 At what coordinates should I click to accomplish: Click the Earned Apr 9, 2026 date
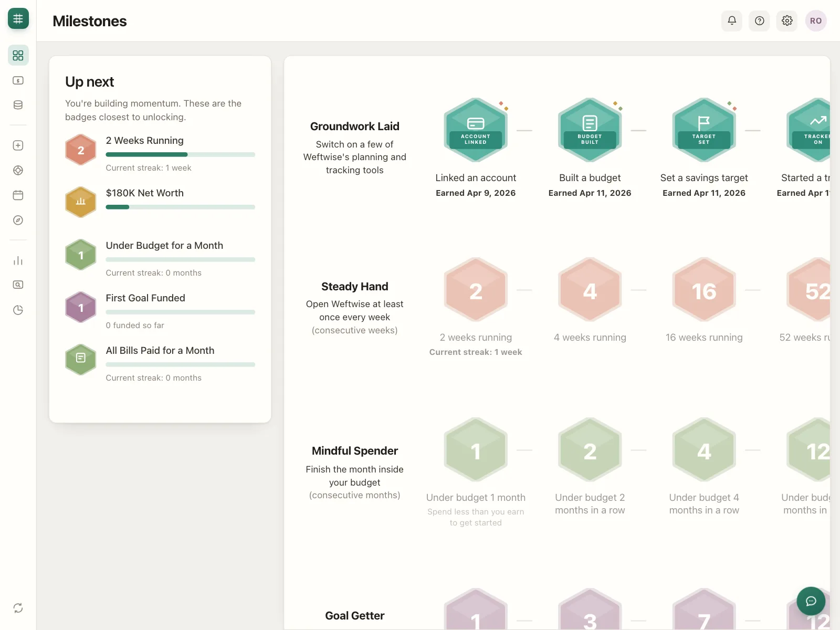coord(476,193)
